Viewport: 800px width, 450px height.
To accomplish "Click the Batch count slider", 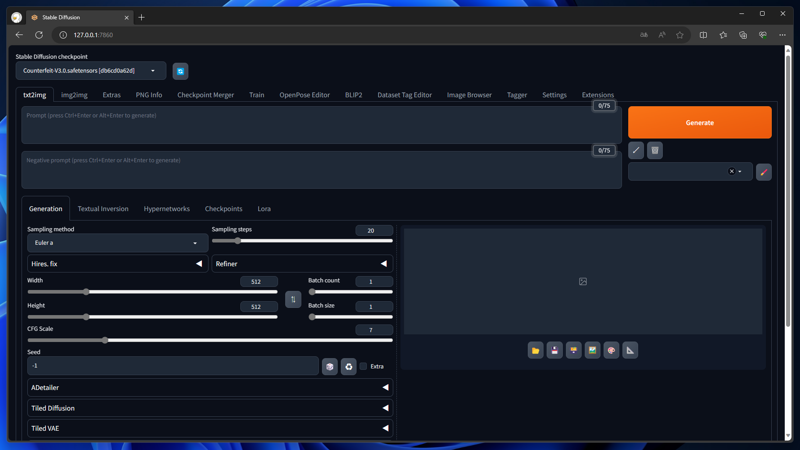I will point(351,292).
